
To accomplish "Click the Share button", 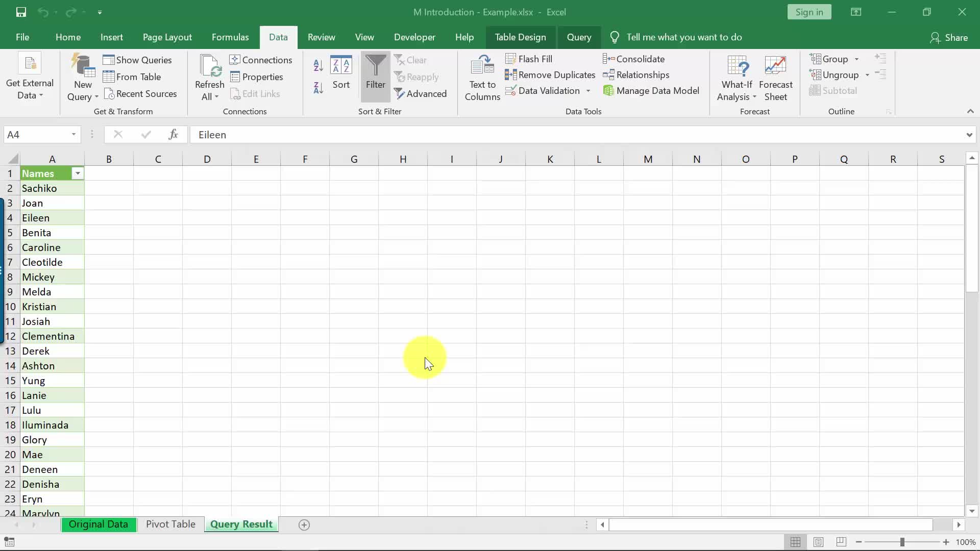I will pyautogui.click(x=949, y=37).
